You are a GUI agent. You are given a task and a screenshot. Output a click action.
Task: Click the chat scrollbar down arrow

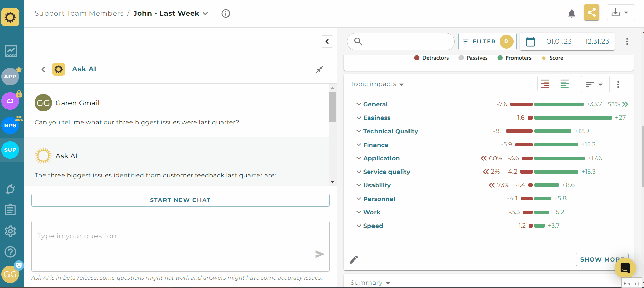tap(333, 182)
